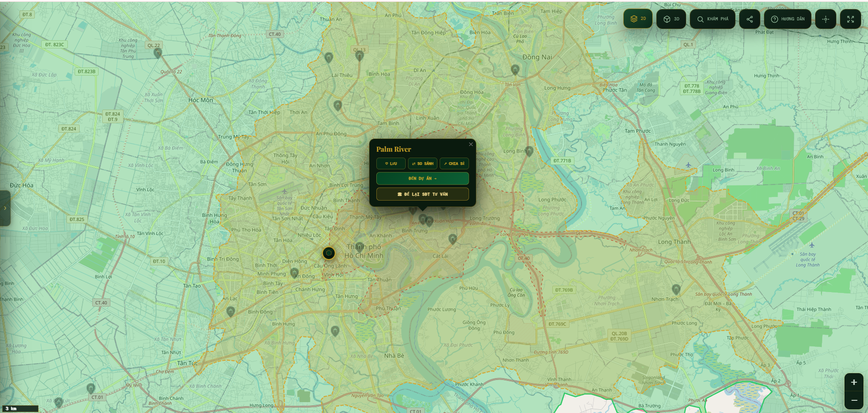Select the map pin above Tân Vạn
The image size is (868, 413).
(515, 70)
